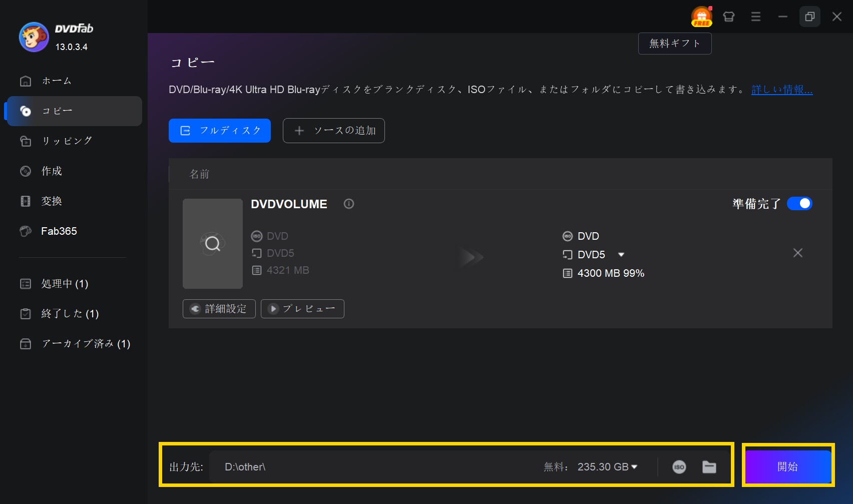This screenshot has height=504, width=853.
Task: Click source DVD5 label
Action: tap(280, 253)
